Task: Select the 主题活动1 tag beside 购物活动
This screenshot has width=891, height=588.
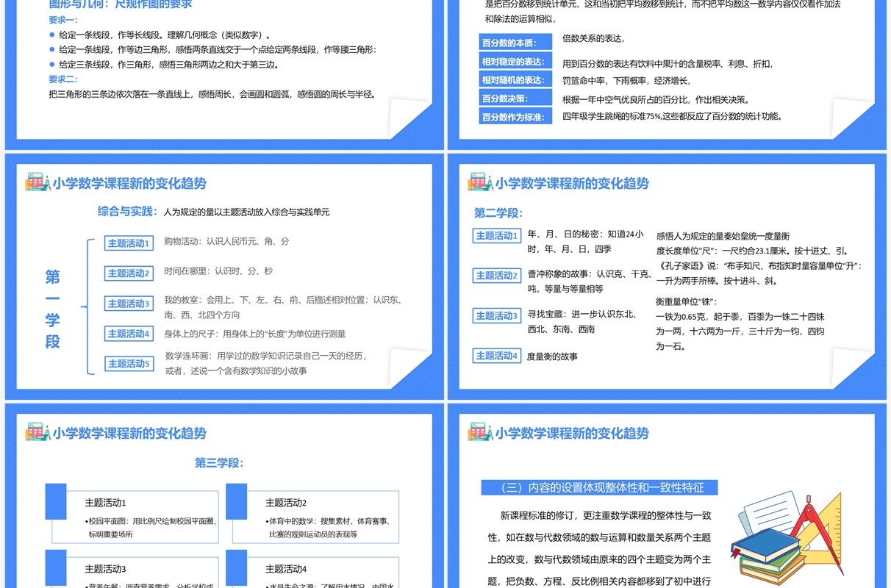Action: (x=129, y=243)
